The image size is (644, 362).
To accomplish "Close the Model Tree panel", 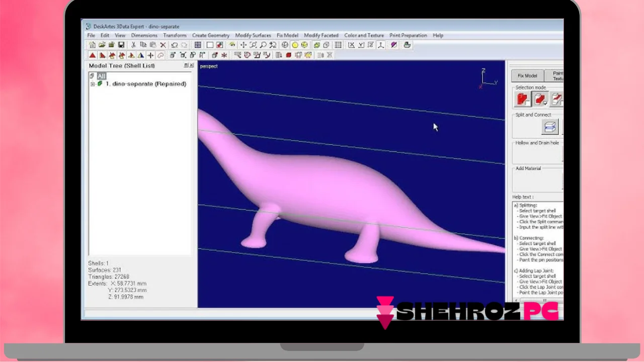I will point(191,65).
